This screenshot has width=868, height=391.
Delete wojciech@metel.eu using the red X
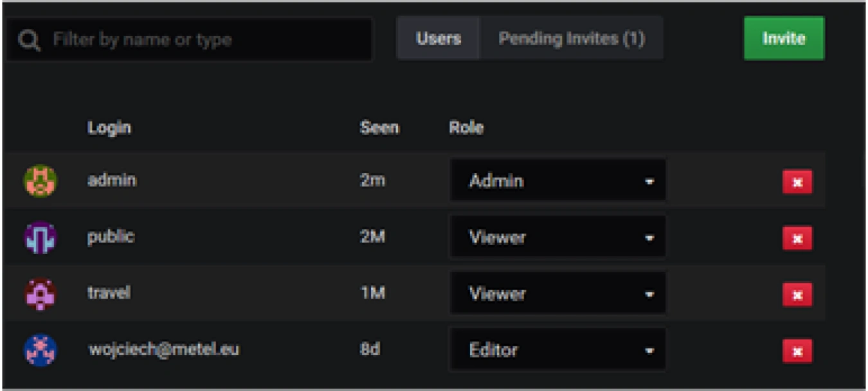coord(797,351)
